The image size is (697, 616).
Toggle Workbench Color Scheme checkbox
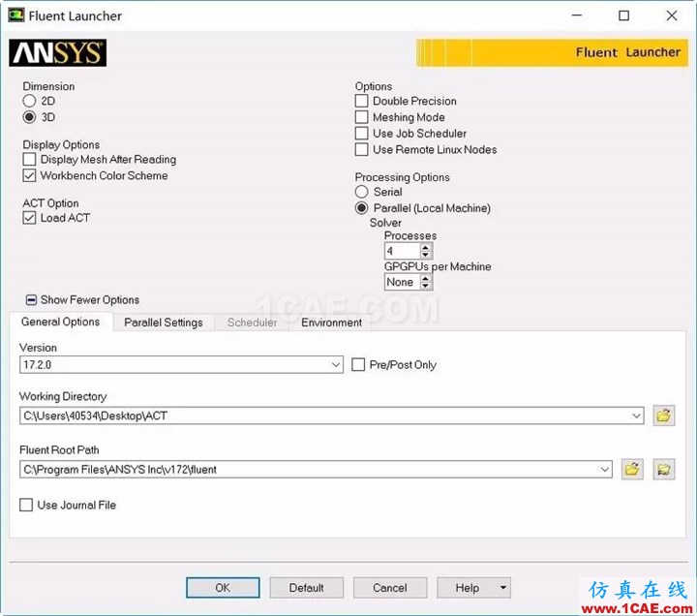[x=29, y=175]
